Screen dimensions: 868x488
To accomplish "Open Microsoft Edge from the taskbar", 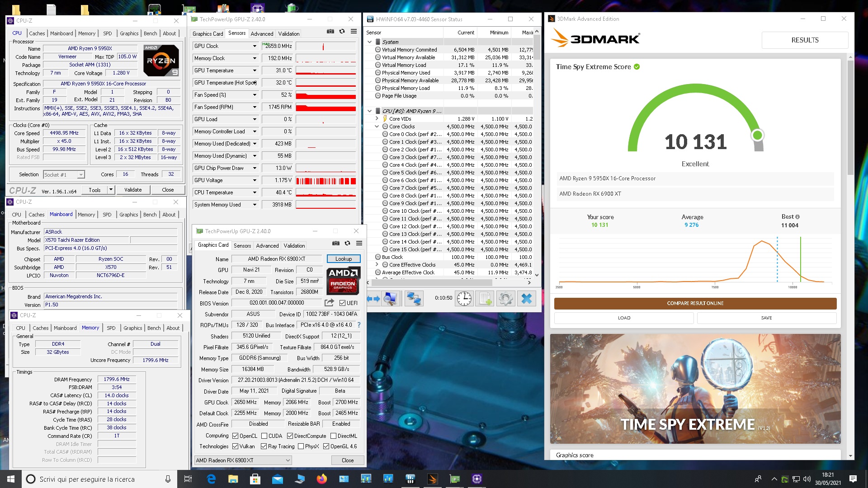I will click(211, 479).
